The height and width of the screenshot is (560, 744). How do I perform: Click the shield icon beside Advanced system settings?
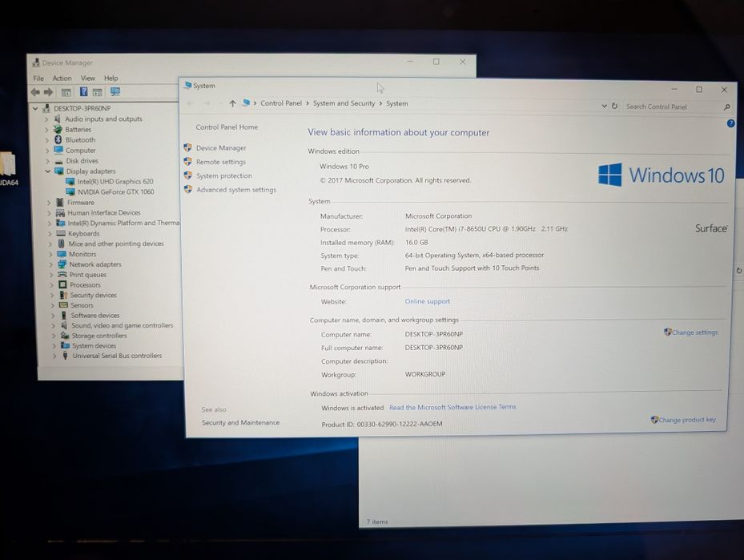188,189
